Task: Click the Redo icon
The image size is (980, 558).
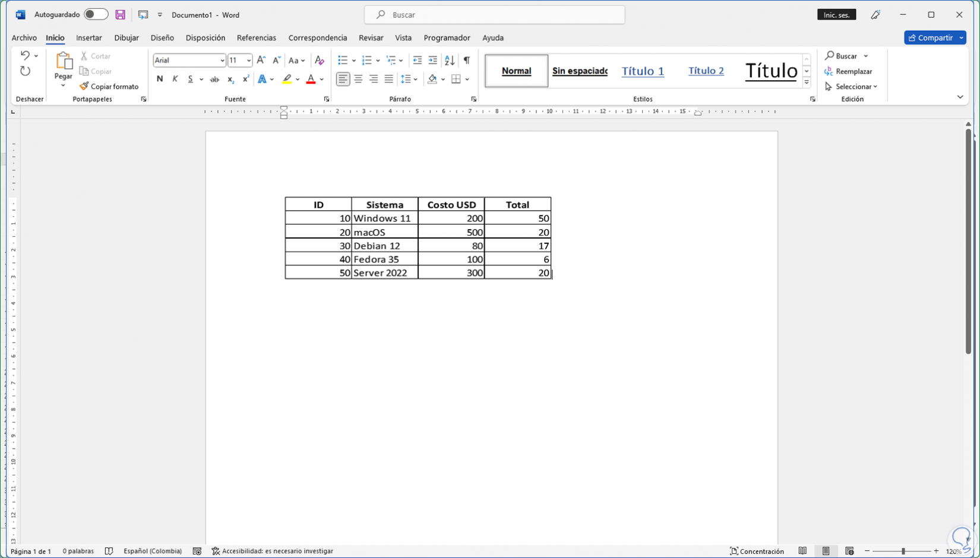Action: tap(25, 71)
